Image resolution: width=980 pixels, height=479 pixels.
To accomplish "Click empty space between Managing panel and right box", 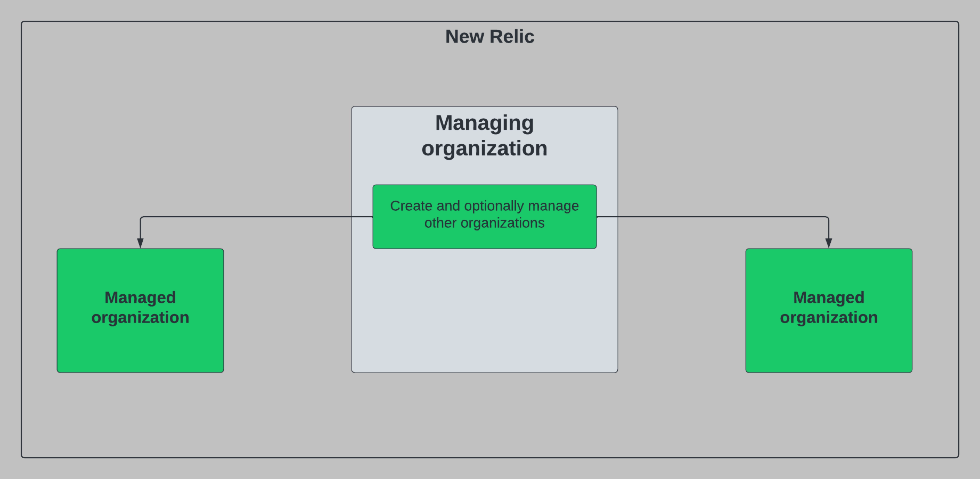I will [681, 304].
